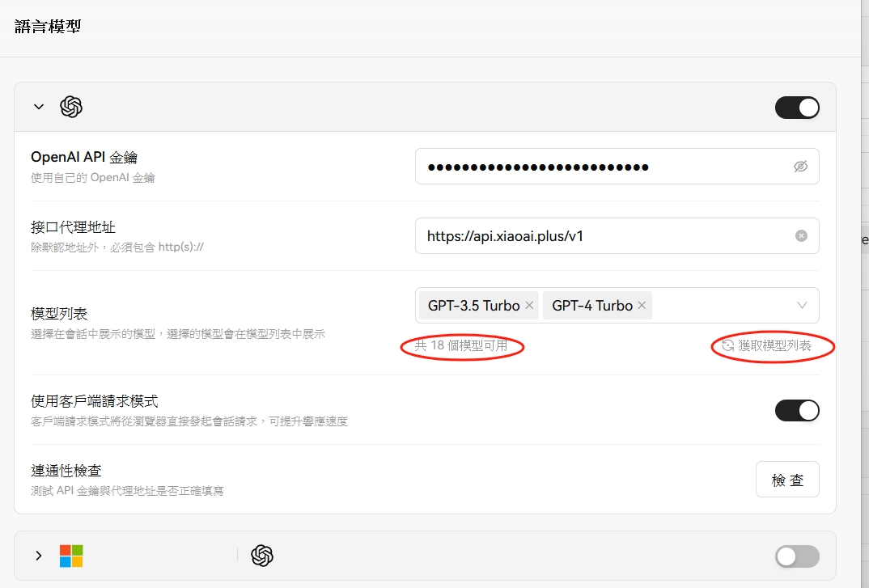Click the 檢查 connectivity check button

click(787, 480)
